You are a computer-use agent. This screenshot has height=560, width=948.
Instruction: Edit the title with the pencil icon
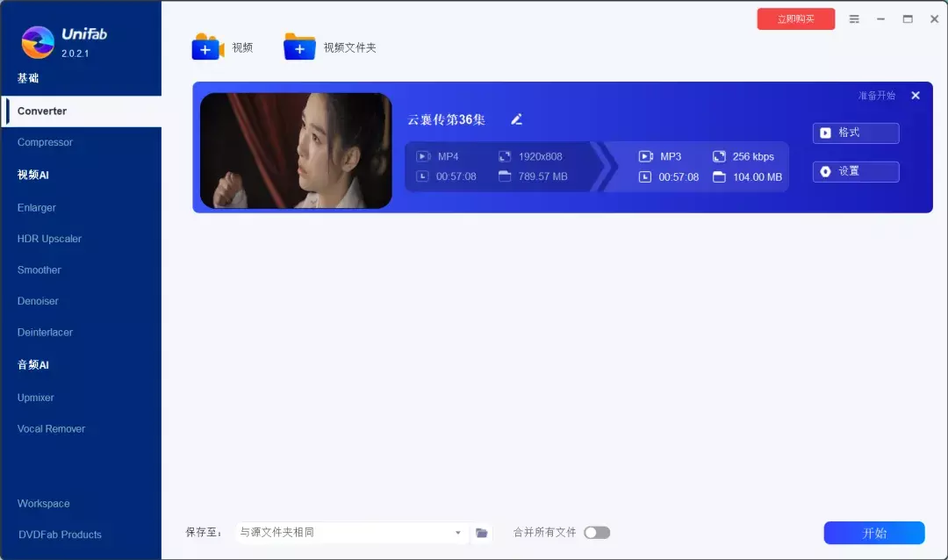(516, 119)
